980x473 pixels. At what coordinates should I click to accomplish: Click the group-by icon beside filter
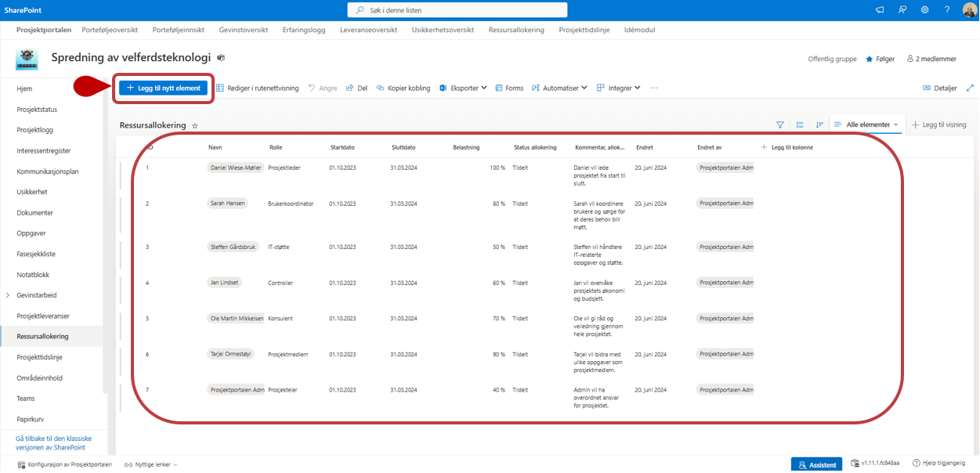coord(800,125)
